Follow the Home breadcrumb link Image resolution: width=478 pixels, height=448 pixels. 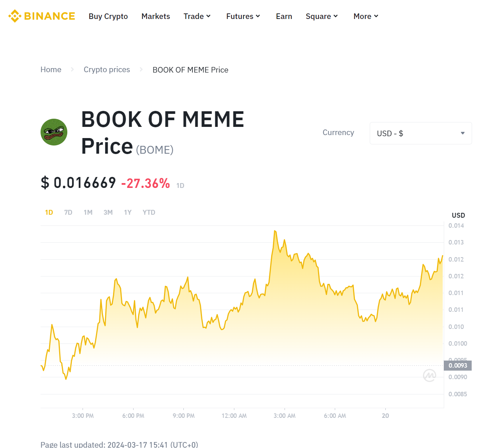point(51,70)
